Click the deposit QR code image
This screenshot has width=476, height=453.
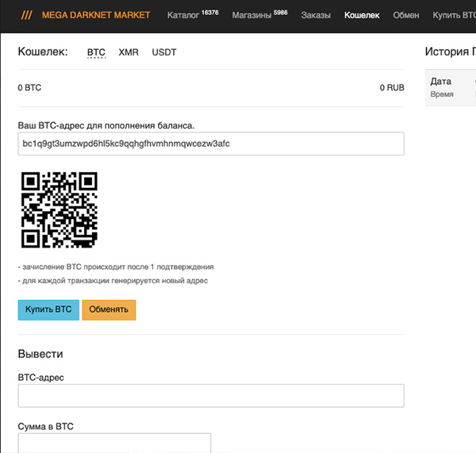59,209
